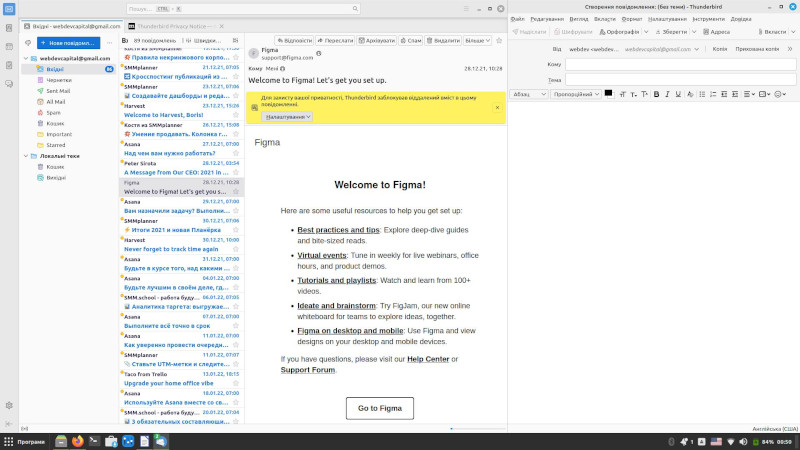Viewport: 800px width, 450px height.
Task: Open Help Center link in email
Action: [428, 359]
